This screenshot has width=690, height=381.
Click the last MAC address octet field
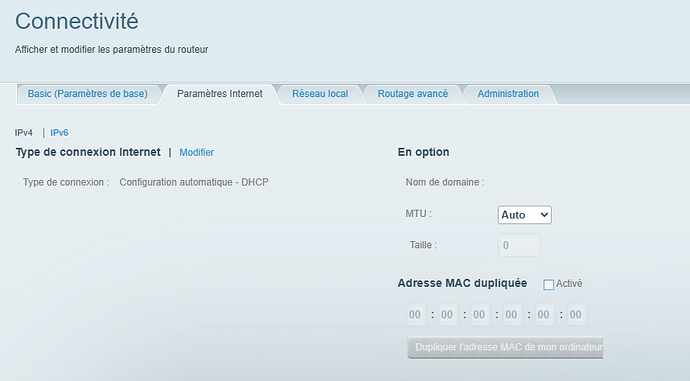tap(577, 314)
